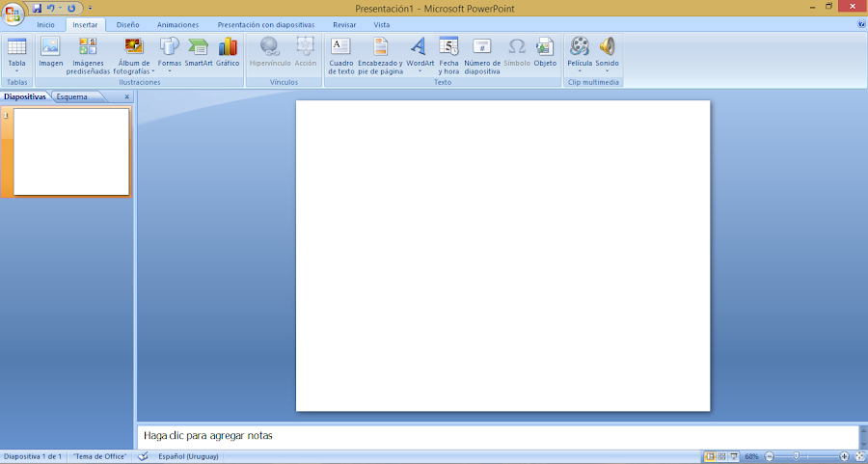Click the zoom slider handle

point(796,456)
